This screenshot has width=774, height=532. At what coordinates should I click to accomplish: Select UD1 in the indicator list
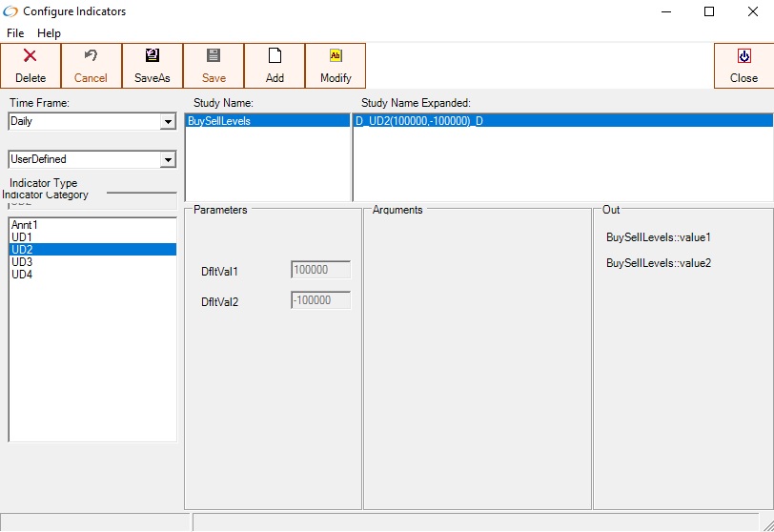(x=22, y=237)
